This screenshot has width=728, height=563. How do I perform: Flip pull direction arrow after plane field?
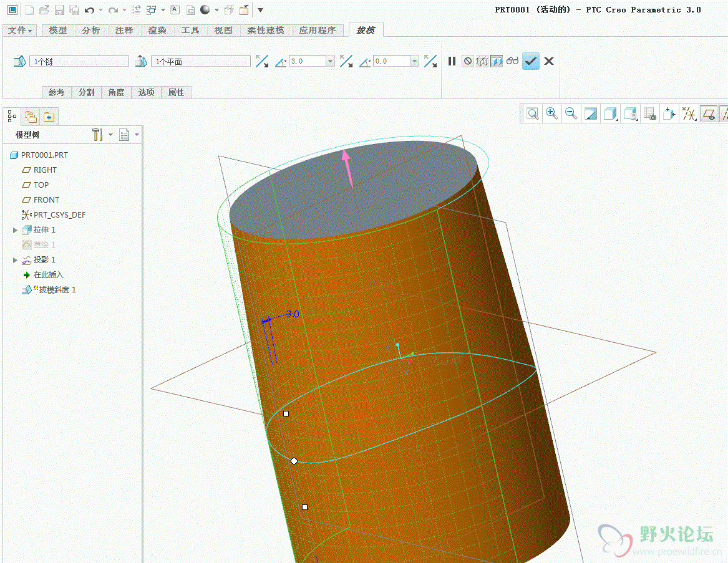point(262,61)
